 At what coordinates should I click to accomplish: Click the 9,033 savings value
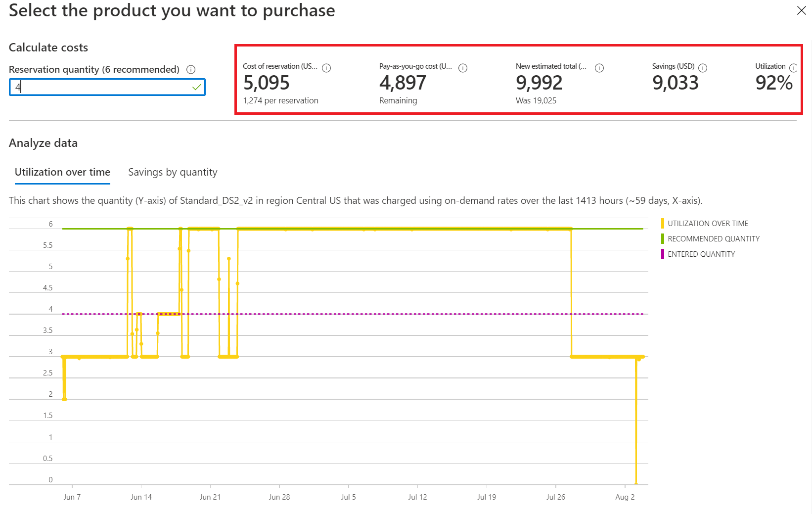[x=675, y=83]
